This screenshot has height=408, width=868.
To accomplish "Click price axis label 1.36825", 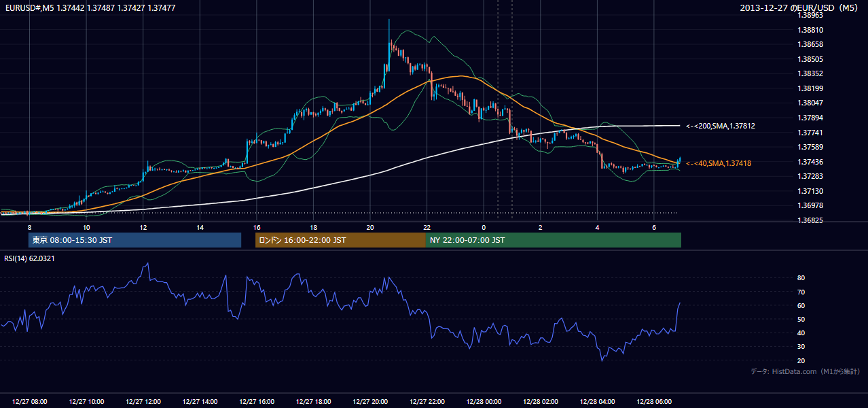I will pyautogui.click(x=810, y=220).
